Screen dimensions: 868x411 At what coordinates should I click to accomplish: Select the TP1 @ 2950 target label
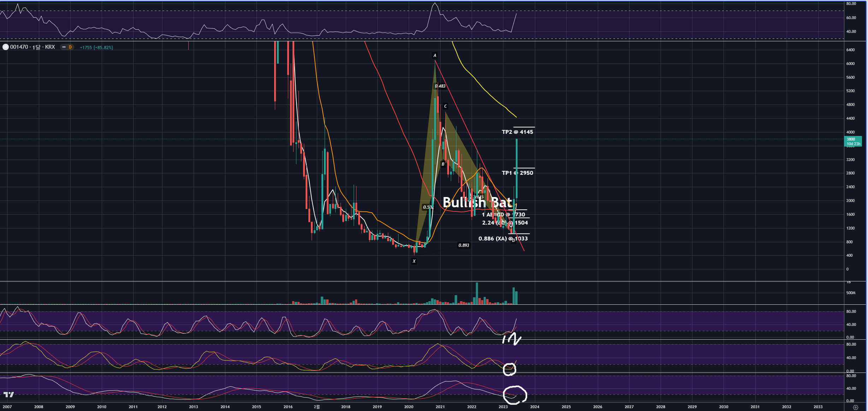(x=517, y=173)
